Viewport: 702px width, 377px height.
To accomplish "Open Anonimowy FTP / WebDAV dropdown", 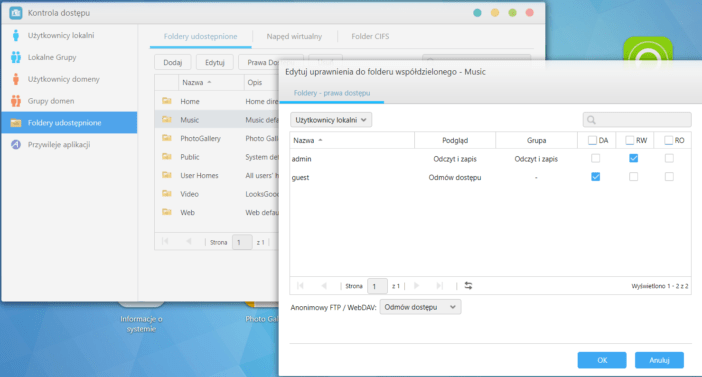I will coord(420,307).
